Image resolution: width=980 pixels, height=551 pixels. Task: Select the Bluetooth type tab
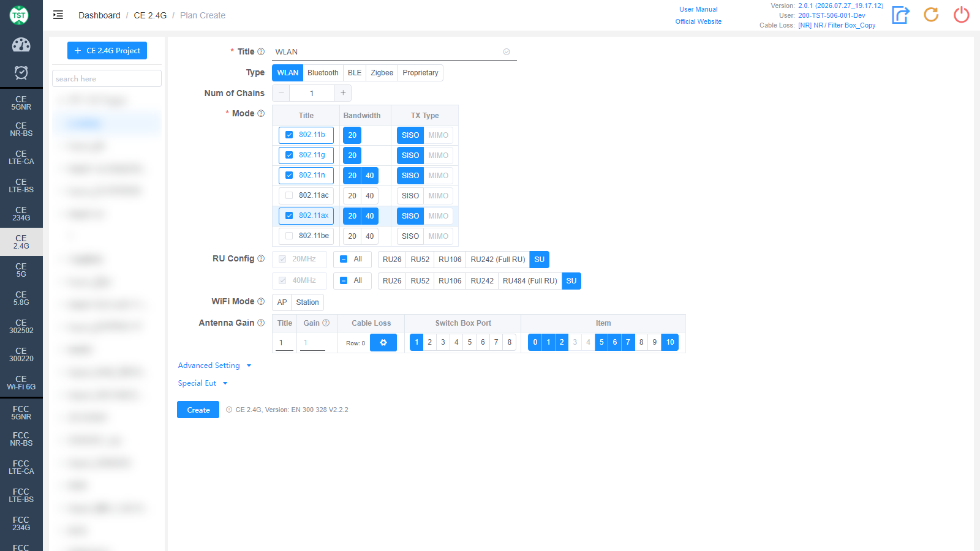pos(323,73)
